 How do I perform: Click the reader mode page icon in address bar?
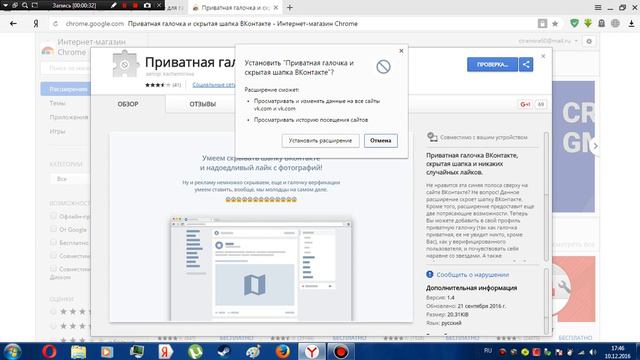click(x=542, y=24)
